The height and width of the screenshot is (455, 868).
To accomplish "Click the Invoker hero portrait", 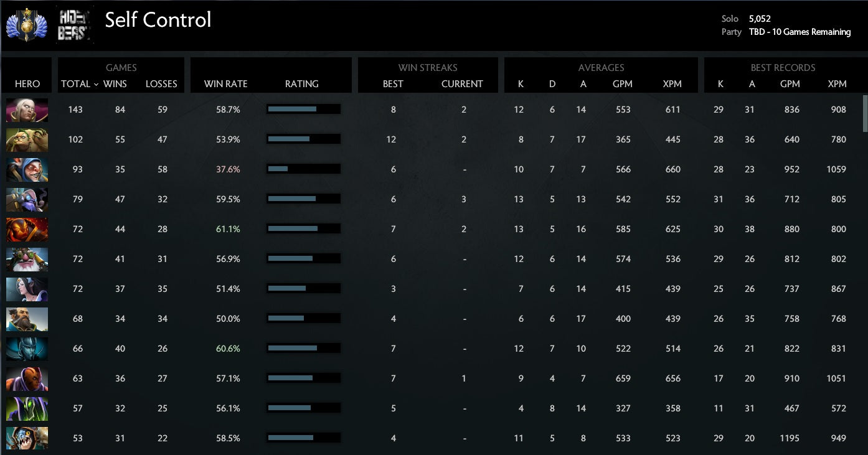I will 27,110.
